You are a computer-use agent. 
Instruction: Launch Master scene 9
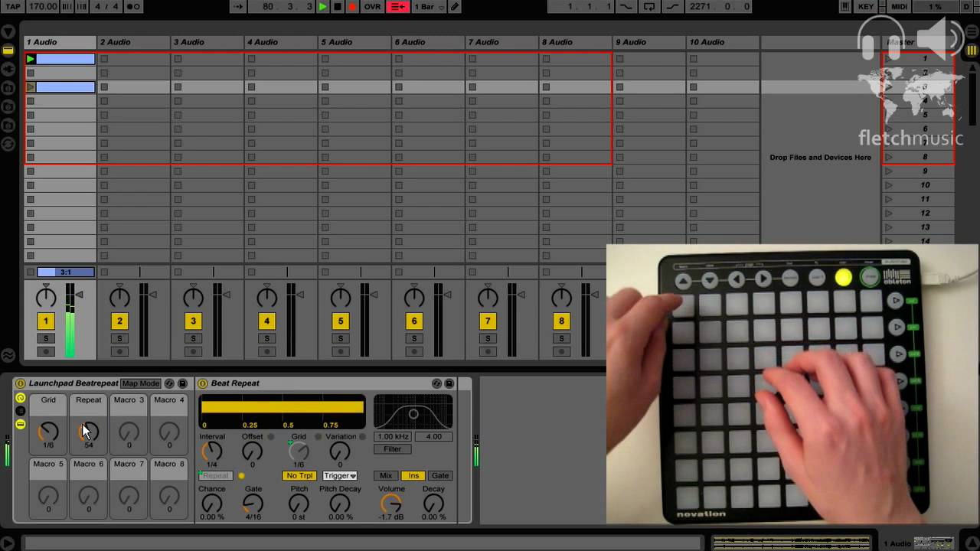[x=889, y=171]
